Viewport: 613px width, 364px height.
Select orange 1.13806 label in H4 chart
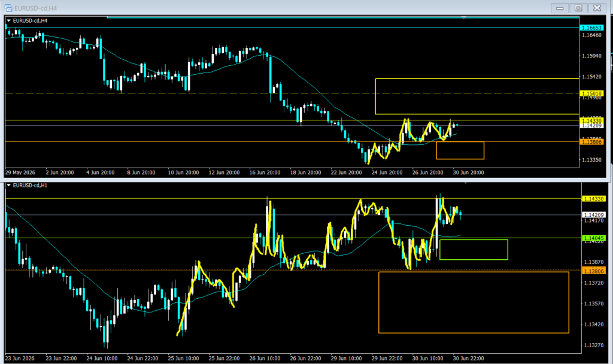point(592,142)
